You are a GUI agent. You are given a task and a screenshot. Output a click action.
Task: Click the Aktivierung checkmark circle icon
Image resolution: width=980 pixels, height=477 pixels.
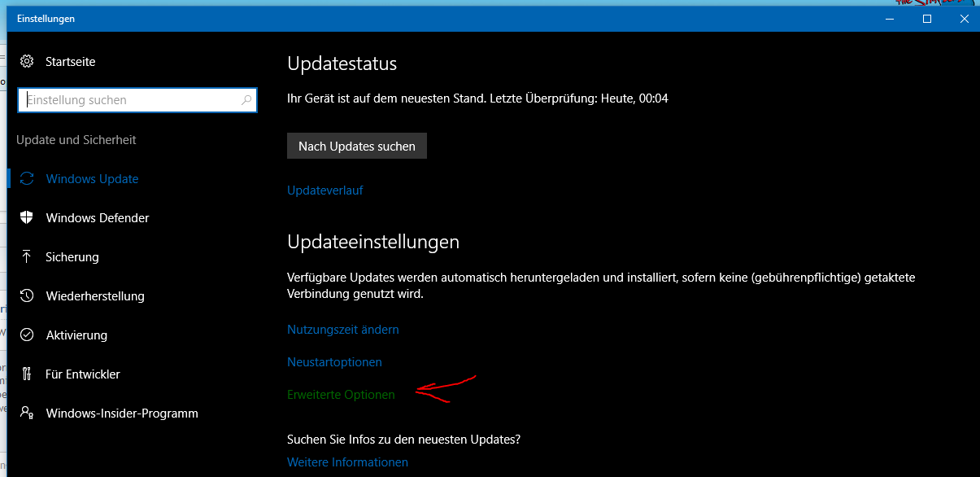(x=27, y=335)
